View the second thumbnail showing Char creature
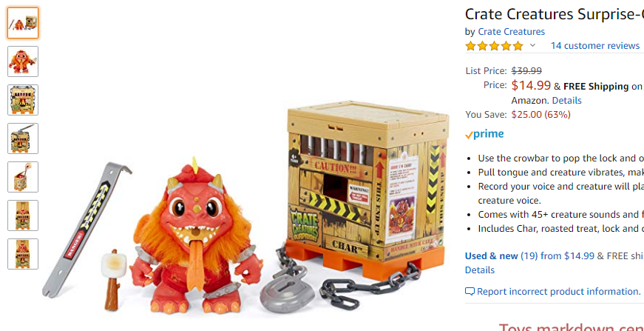 (x=23, y=61)
